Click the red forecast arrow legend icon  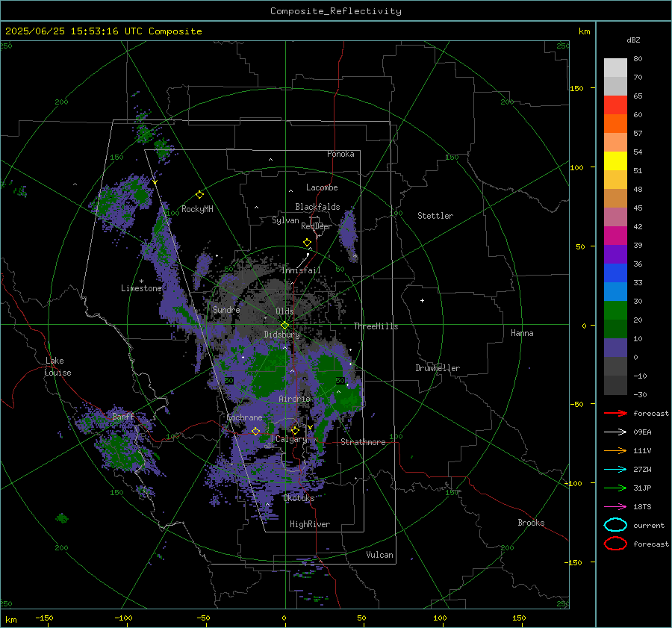coord(615,413)
